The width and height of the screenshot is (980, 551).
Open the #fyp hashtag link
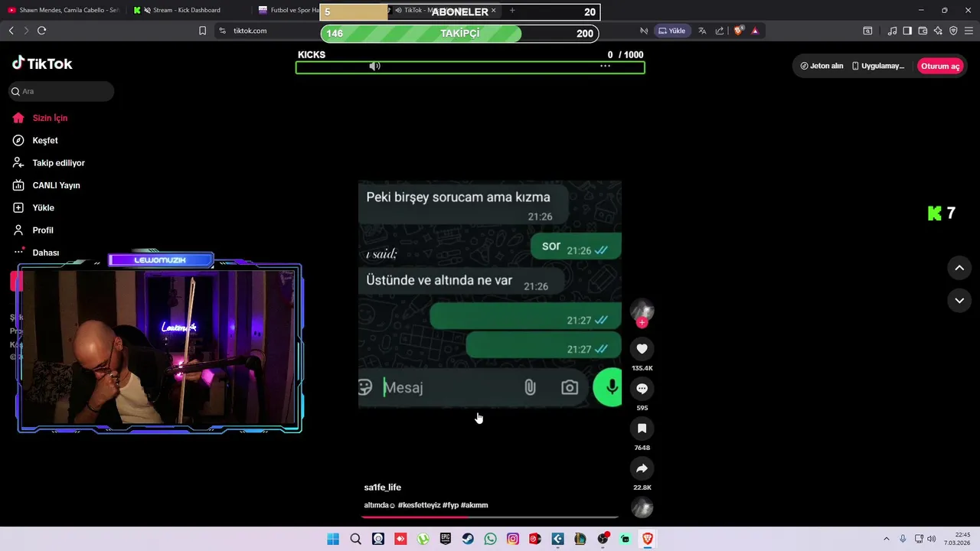click(450, 505)
